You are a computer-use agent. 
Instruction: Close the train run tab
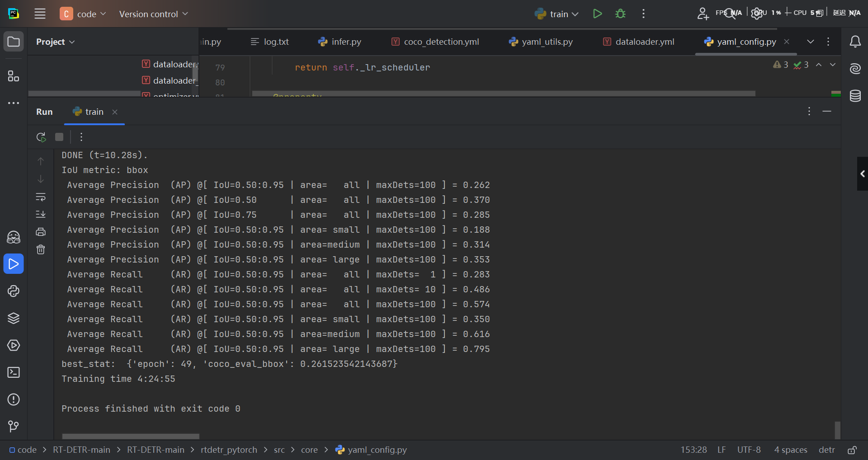point(115,112)
